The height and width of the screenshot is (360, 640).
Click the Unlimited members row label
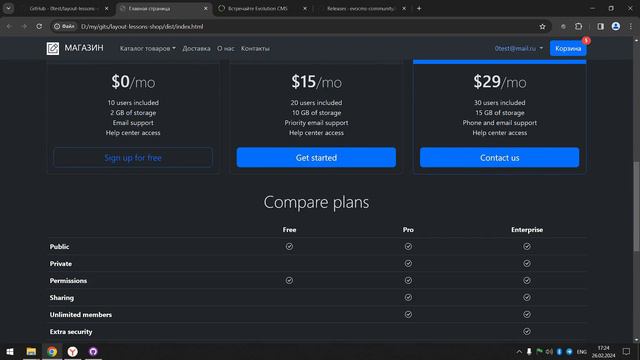click(x=81, y=314)
